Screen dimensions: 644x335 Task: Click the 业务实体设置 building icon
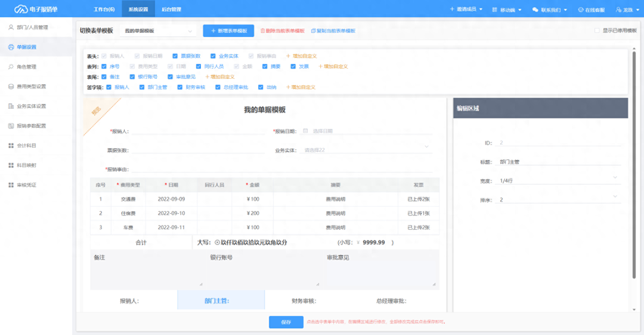(11, 106)
